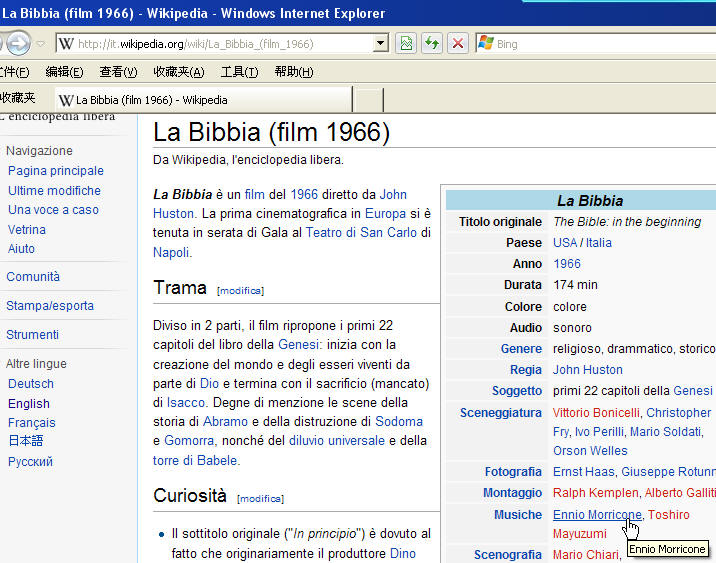The image size is (716, 563).
Task: Expand the address bar dropdown arrow
Action: [x=380, y=44]
